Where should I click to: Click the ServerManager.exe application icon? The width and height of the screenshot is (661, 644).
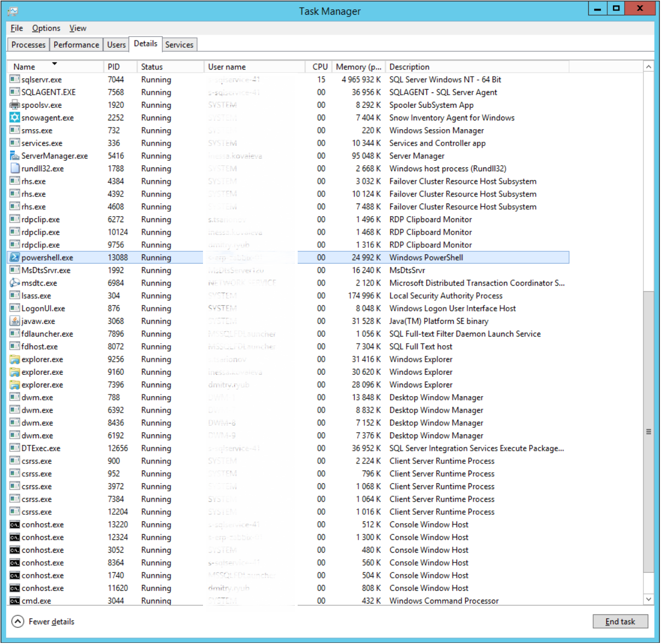point(15,155)
